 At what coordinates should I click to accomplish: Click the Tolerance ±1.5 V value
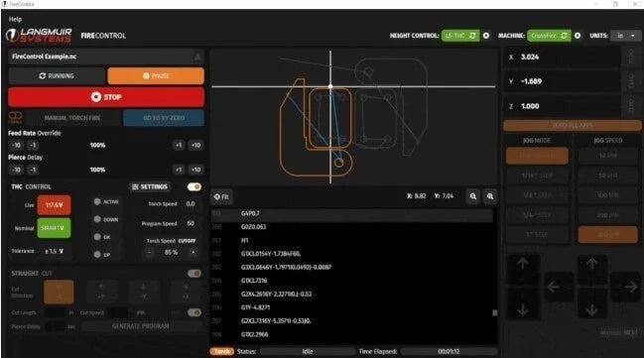pyautogui.click(x=54, y=251)
